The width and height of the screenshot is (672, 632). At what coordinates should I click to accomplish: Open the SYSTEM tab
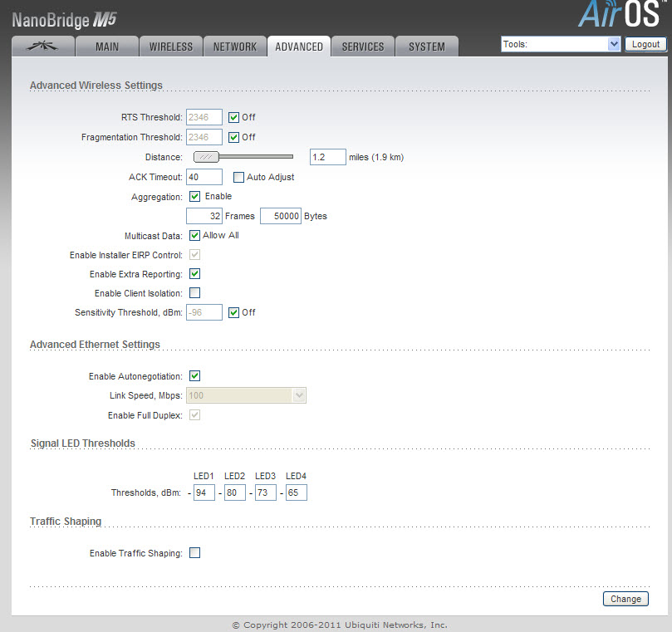(426, 47)
